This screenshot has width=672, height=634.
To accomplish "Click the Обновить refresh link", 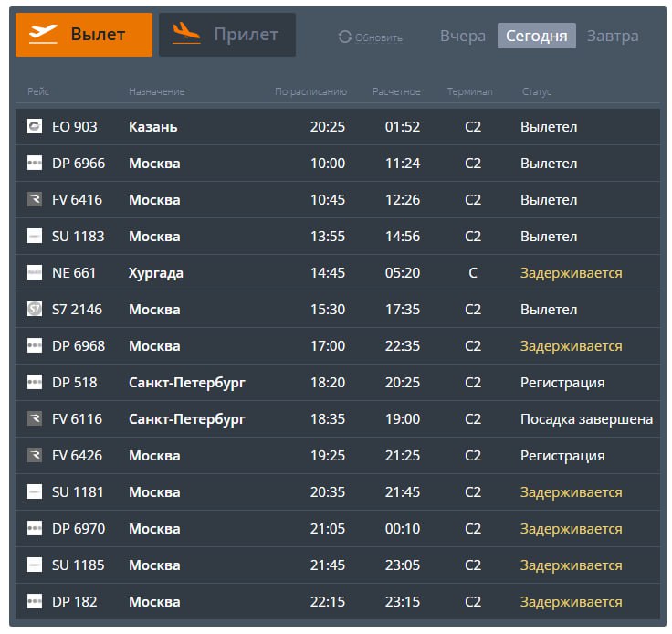I will (x=378, y=37).
